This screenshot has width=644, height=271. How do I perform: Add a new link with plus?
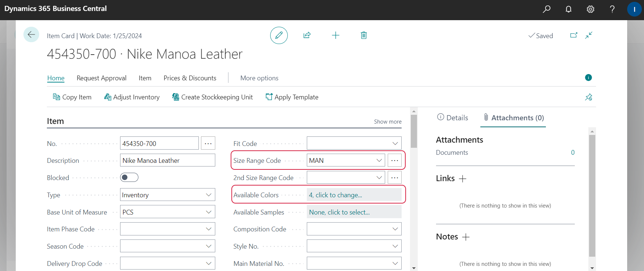pyautogui.click(x=463, y=179)
